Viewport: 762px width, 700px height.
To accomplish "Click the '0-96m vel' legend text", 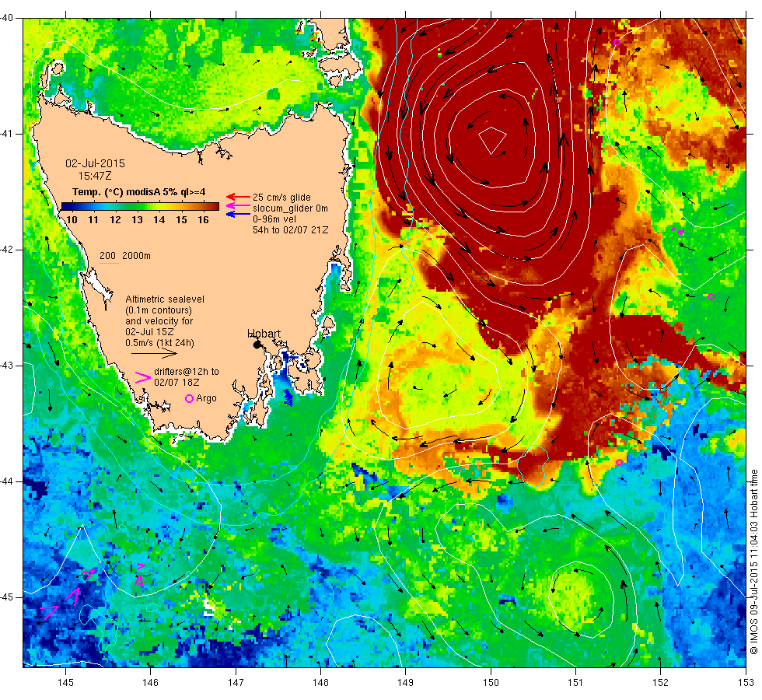I will (274, 219).
